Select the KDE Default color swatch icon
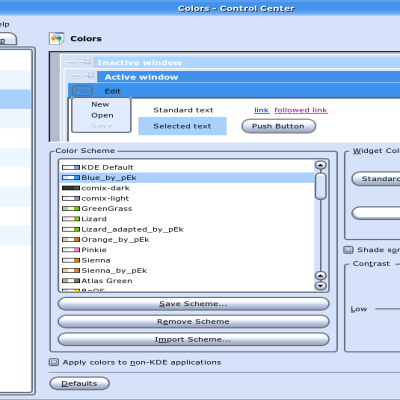The image size is (400, 400). tap(71, 167)
